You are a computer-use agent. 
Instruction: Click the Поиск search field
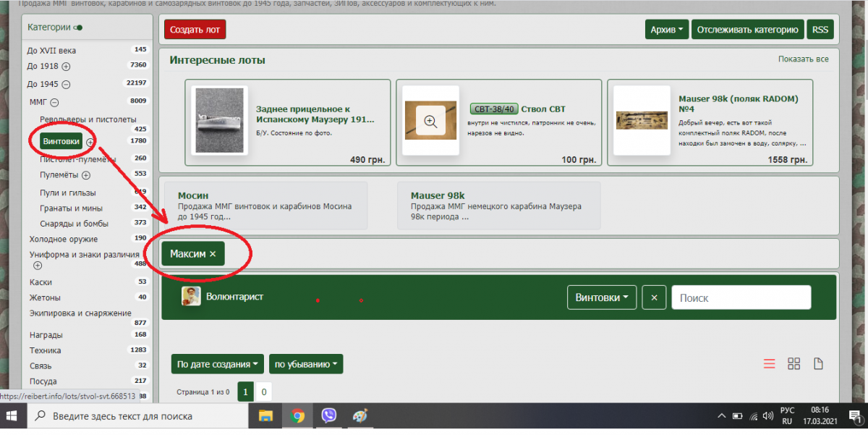point(741,297)
